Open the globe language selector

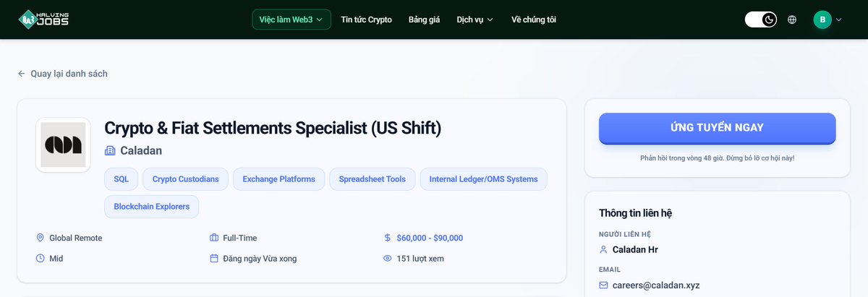pos(792,20)
